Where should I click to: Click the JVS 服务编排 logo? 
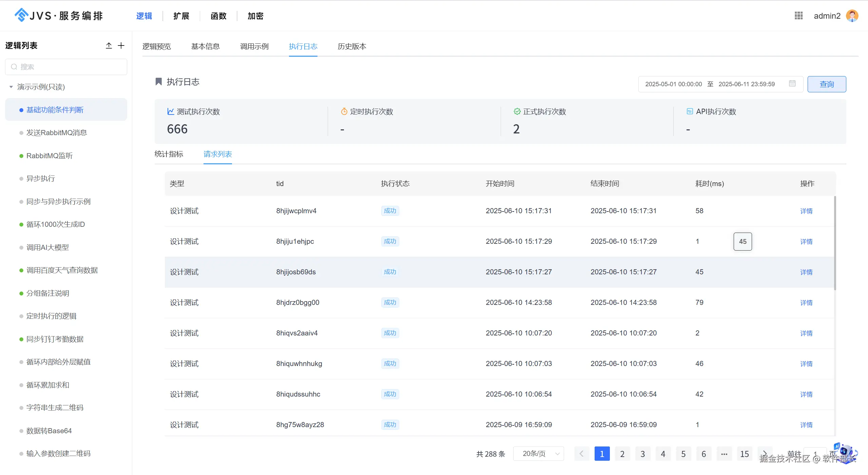point(58,16)
